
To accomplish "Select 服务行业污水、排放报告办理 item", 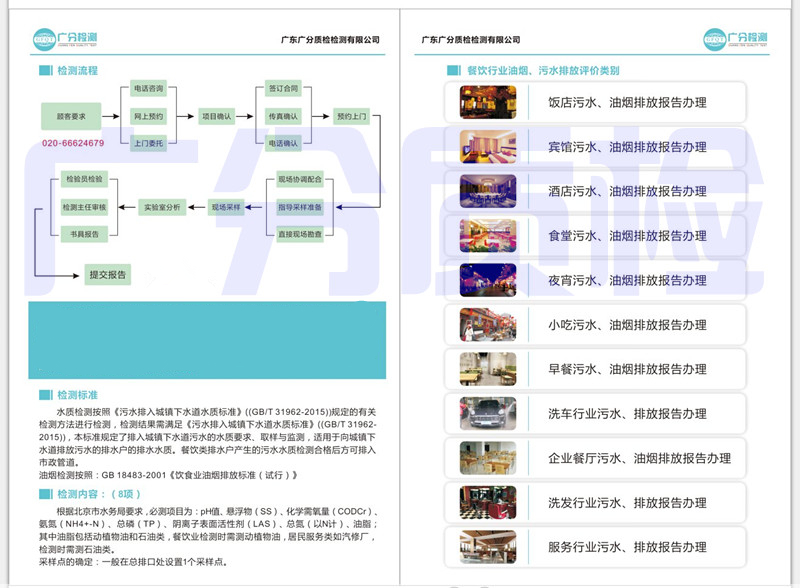I will 627,548.
